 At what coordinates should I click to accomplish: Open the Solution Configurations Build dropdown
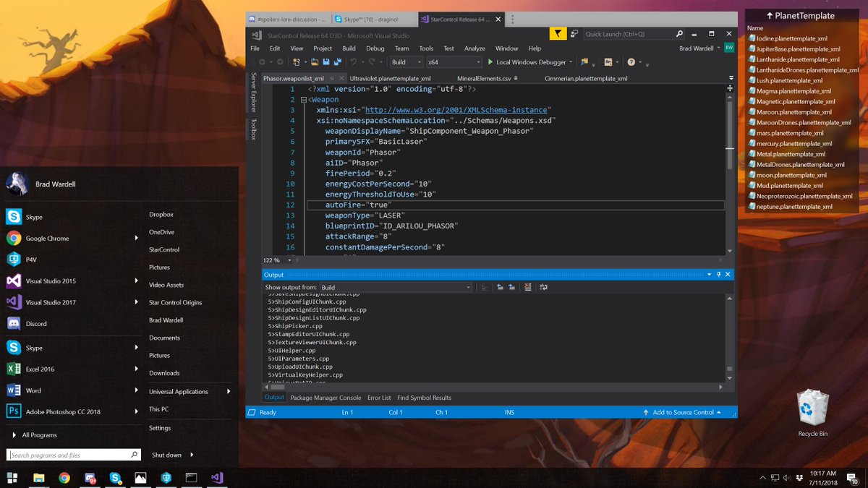pos(407,62)
